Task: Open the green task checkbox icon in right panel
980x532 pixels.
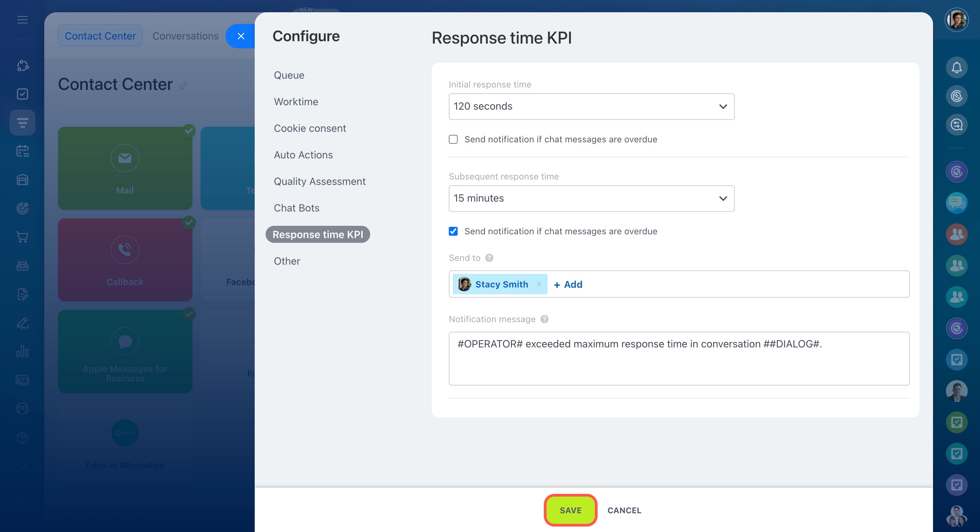Action: point(957,422)
